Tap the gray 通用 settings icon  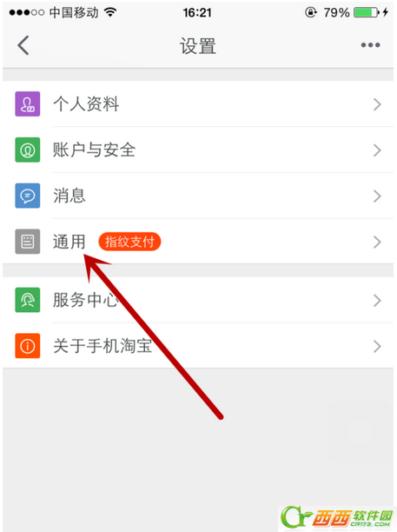(x=28, y=242)
